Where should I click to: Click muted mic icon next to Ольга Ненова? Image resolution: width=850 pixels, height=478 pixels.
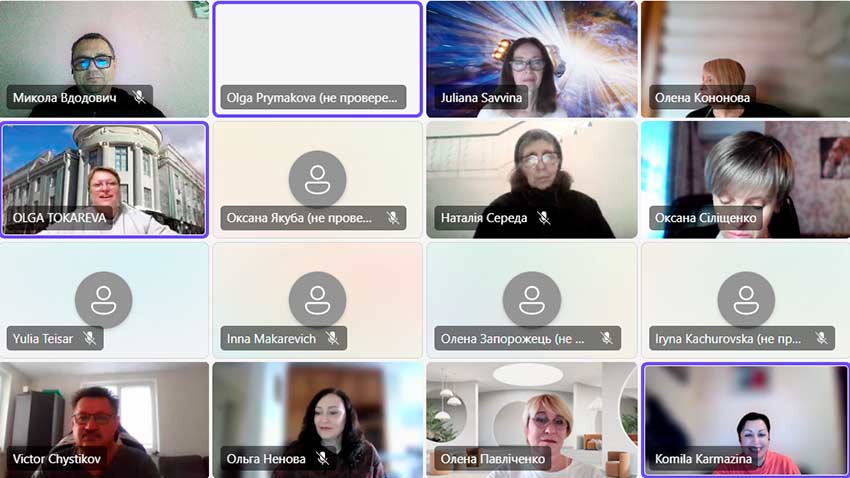point(322,458)
